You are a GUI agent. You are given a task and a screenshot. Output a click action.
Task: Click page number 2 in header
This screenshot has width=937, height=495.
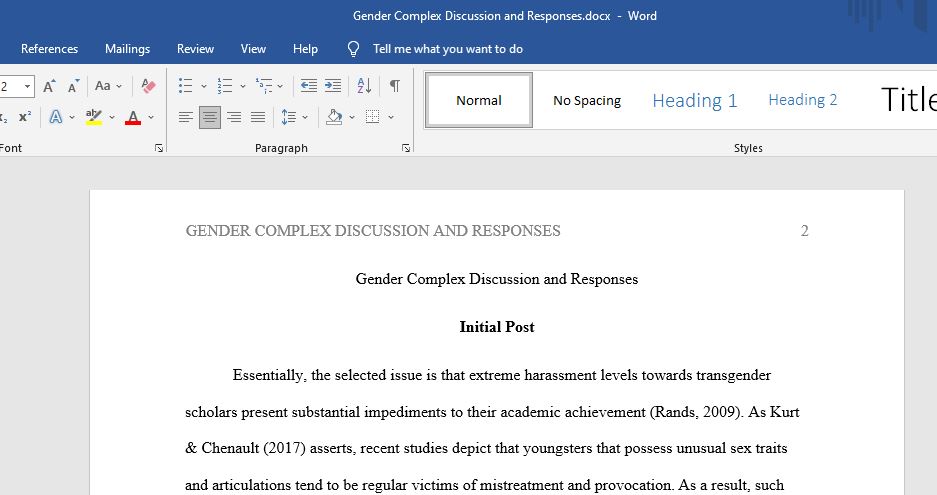(x=804, y=231)
